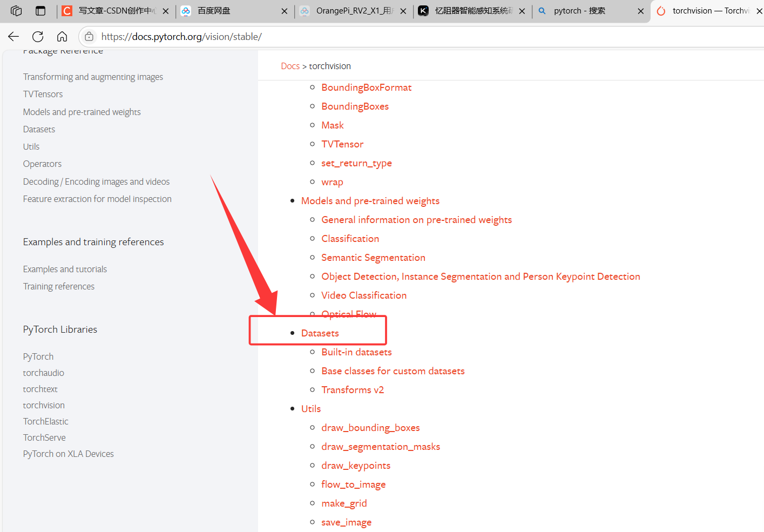Open torchtext library link
Screen dimensions: 764x532
coord(40,389)
